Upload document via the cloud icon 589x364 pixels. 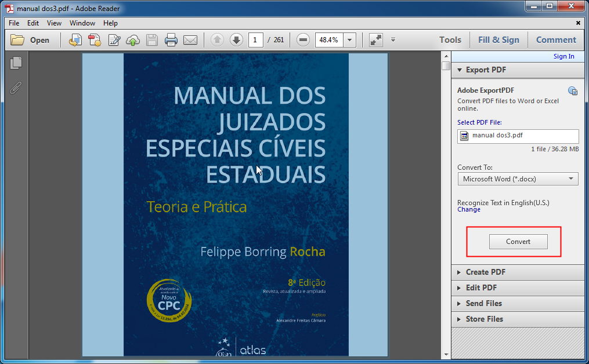click(x=133, y=39)
